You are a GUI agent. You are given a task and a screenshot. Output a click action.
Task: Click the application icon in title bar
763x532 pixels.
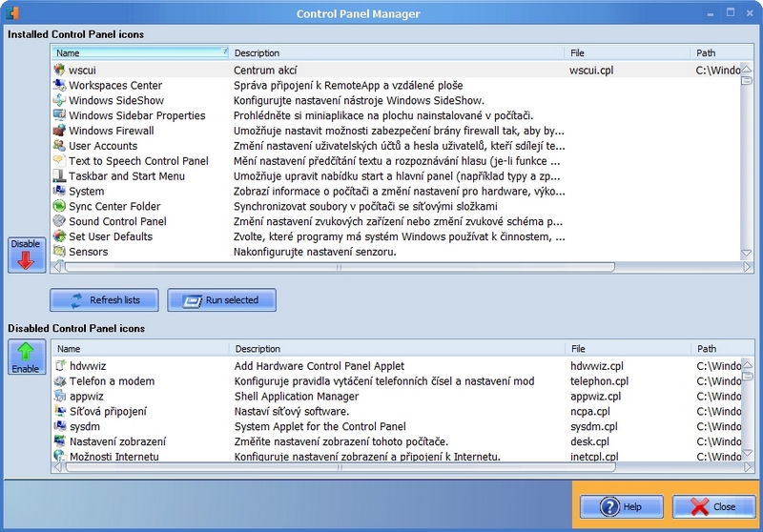click(x=12, y=12)
